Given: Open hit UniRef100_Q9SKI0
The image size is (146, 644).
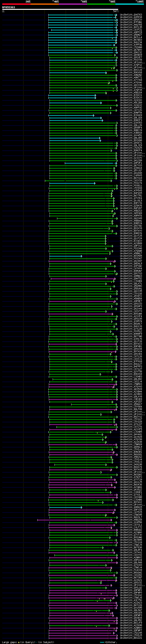Looking at the screenshot, I should (x=131, y=20).
